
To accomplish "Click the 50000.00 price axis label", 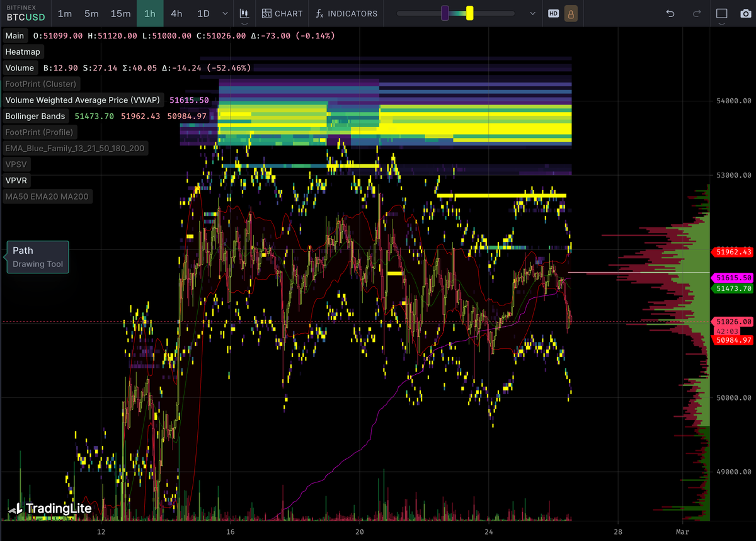I will pyautogui.click(x=734, y=398).
